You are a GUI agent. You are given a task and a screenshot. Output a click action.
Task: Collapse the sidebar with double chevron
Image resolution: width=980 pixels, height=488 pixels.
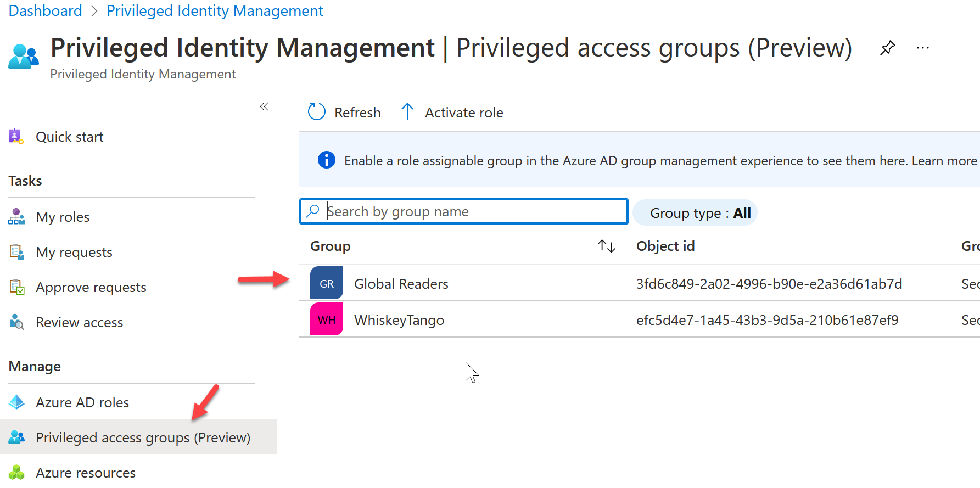[x=264, y=106]
